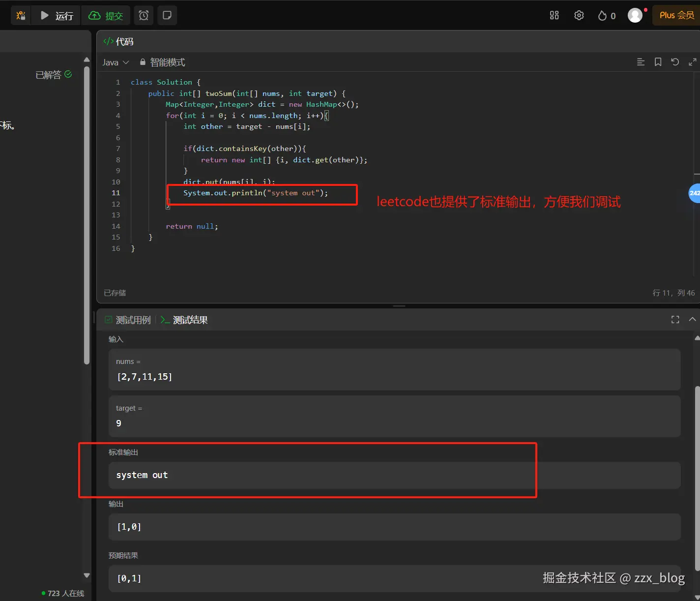Screen dimensions: 700x601
Task: Click the left panel scroll-up arrow
Action: coord(87,60)
